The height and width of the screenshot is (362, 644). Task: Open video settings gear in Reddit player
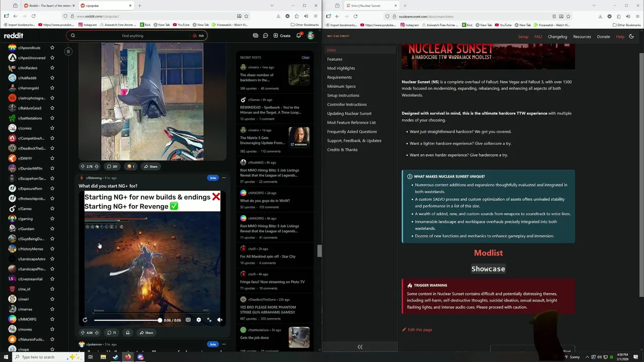(x=199, y=320)
